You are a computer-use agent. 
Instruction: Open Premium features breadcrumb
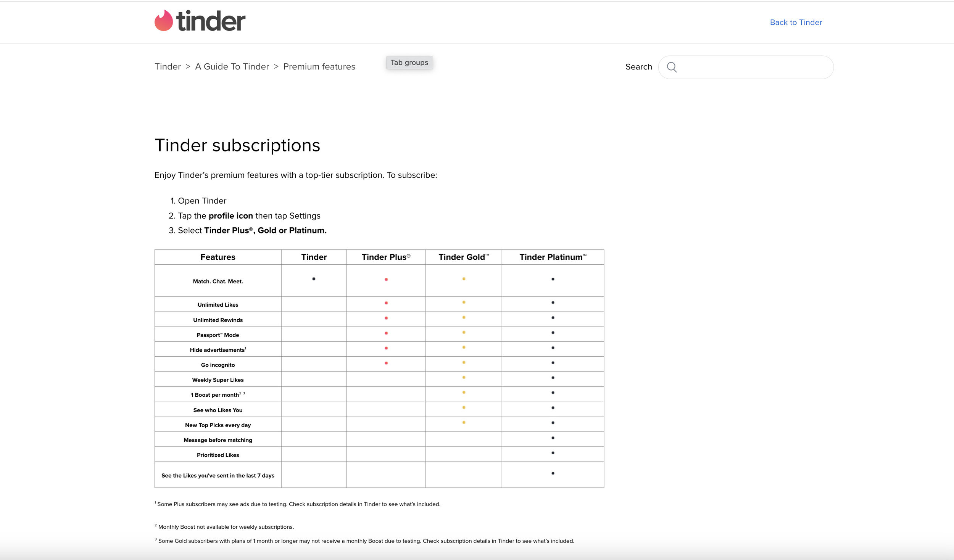coord(319,67)
